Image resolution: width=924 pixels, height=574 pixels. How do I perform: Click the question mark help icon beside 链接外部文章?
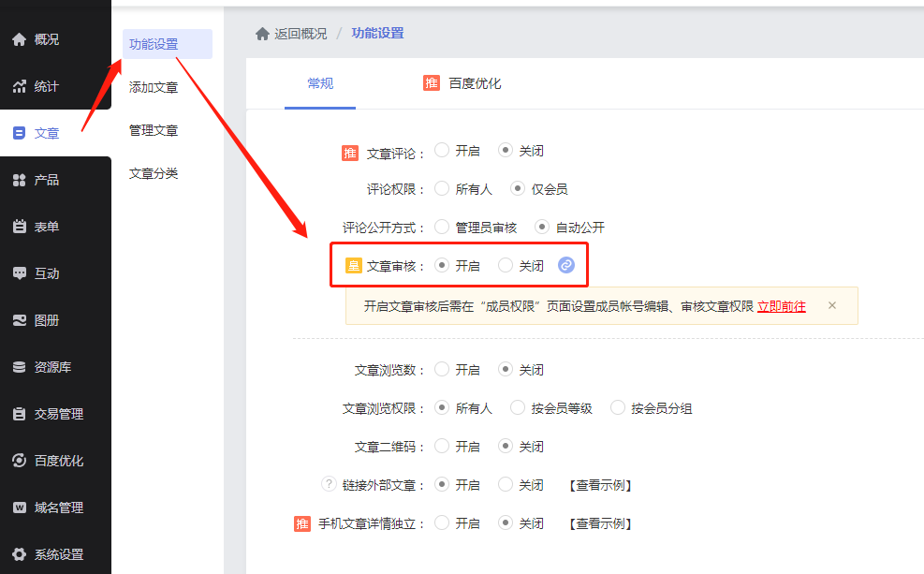(329, 484)
